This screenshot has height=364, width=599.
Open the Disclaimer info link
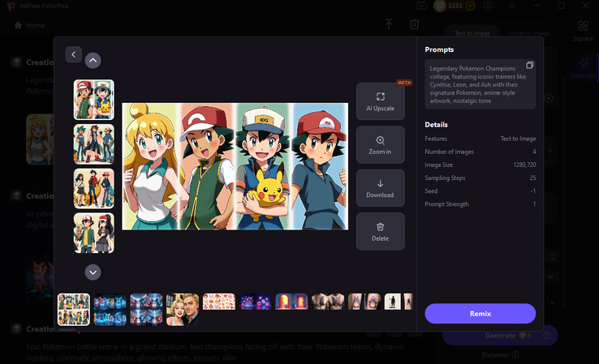pos(500,354)
